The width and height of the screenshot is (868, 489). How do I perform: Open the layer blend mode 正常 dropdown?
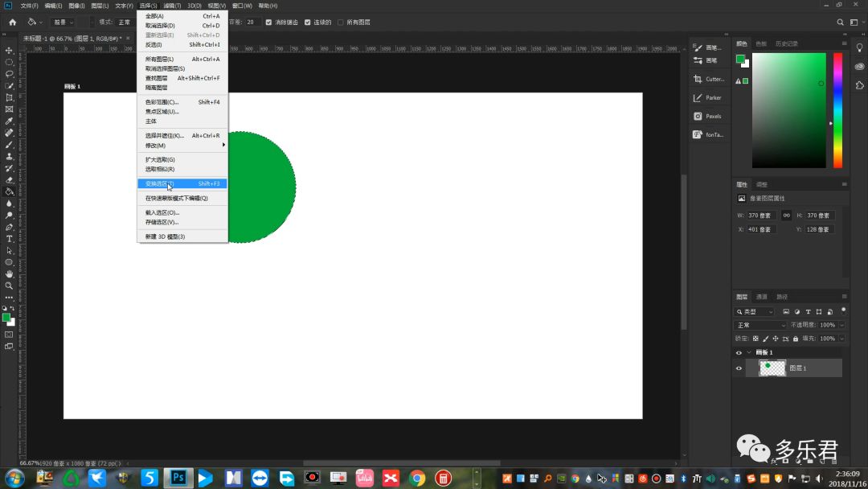tap(760, 325)
